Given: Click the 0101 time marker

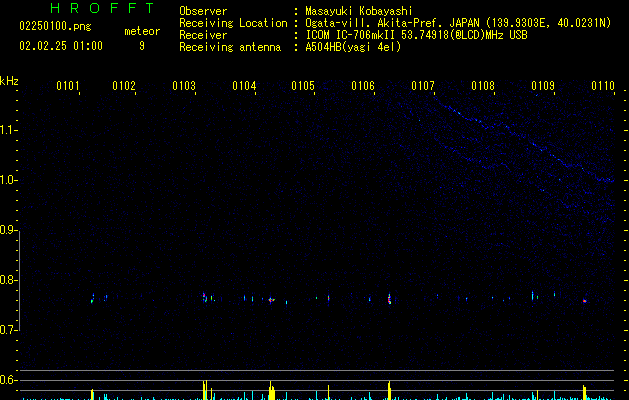Looking at the screenshot, I should click(x=67, y=86).
